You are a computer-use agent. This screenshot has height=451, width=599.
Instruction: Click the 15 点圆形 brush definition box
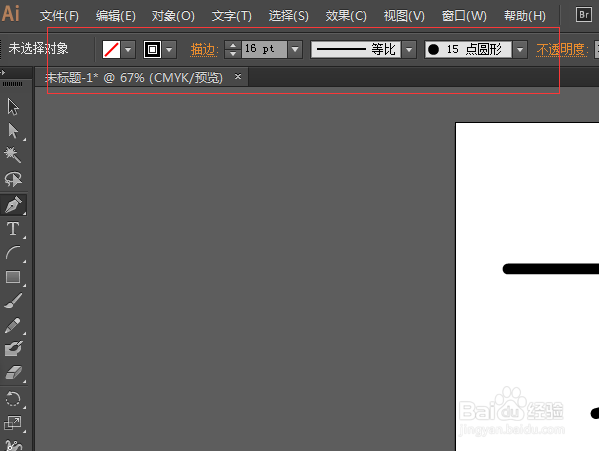pos(468,50)
